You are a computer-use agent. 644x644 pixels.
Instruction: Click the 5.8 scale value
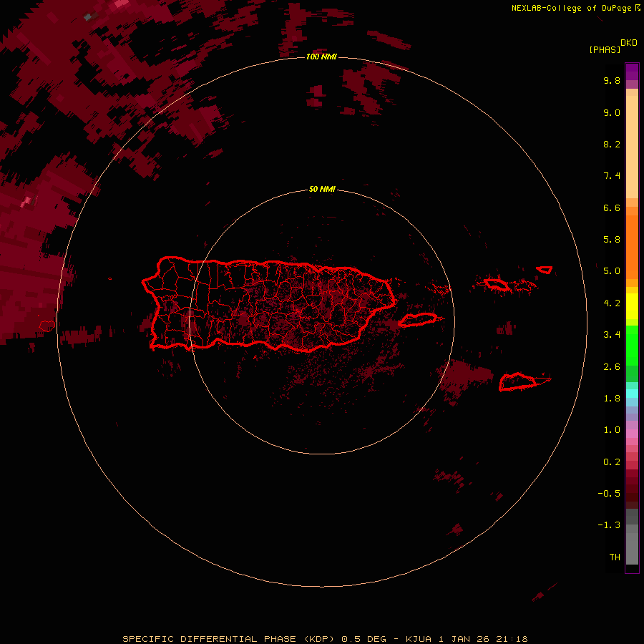[x=612, y=240]
